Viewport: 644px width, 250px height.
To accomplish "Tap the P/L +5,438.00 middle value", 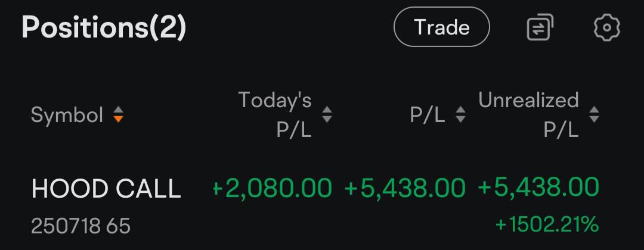I will click(404, 187).
